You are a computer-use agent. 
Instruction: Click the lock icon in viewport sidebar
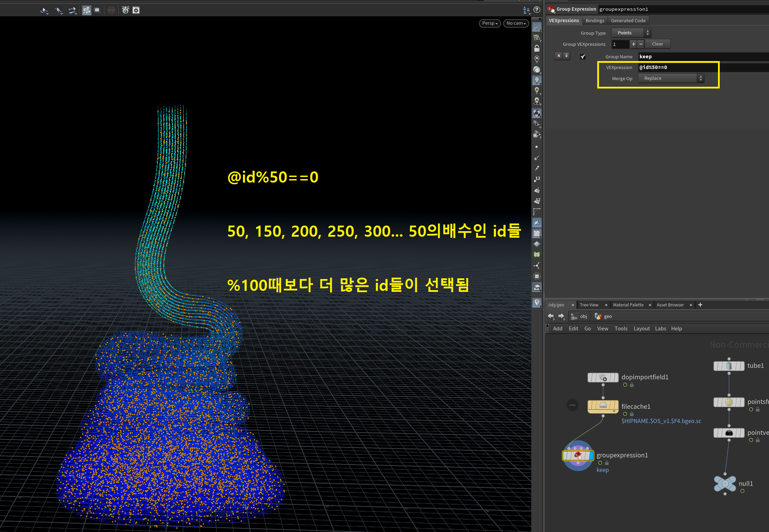coord(537,48)
